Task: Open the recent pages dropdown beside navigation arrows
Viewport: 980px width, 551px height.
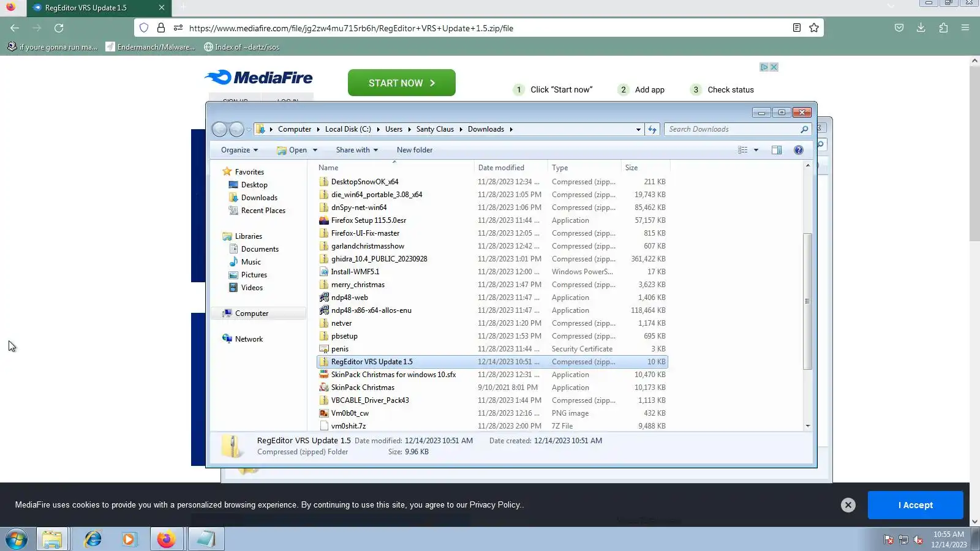Action: pos(249,129)
